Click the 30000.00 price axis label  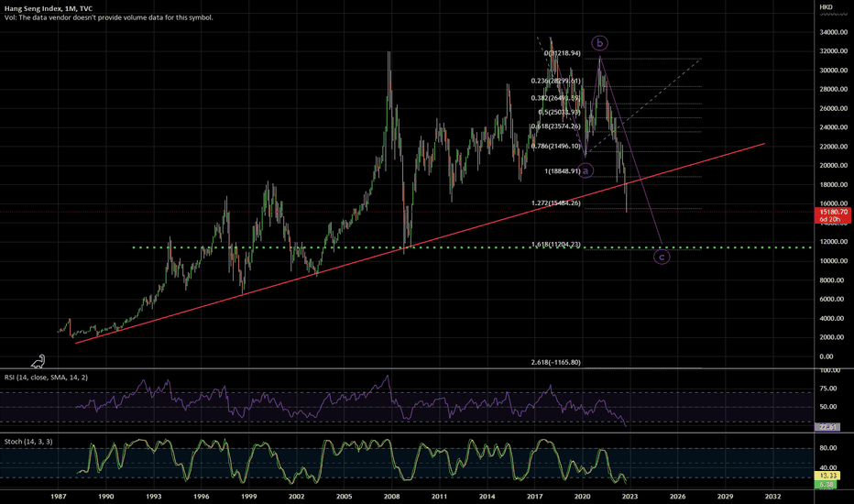pyautogui.click(x=833, y=71)
